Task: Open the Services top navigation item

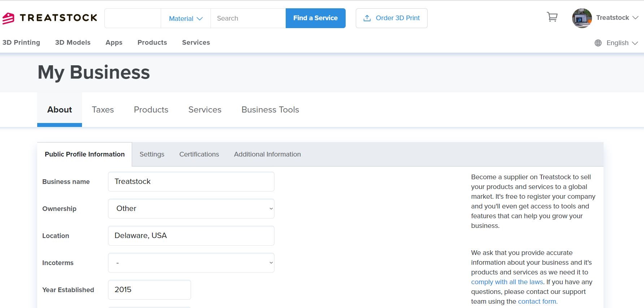Action: click(196, 43)
